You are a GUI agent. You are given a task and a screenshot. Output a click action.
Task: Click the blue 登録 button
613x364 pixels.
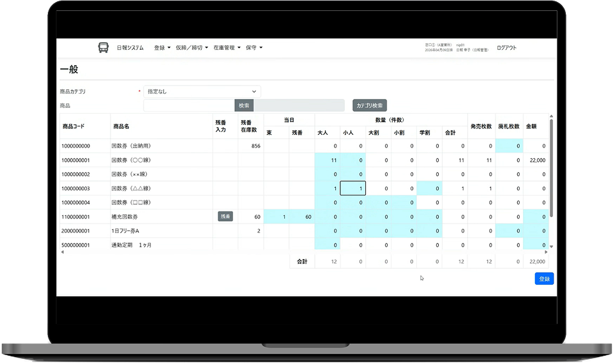coord(544,279)
